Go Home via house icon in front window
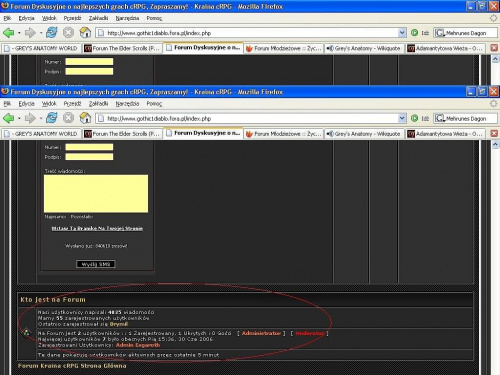The height and width of the screenshot is (375, 500). coord(85,118)
